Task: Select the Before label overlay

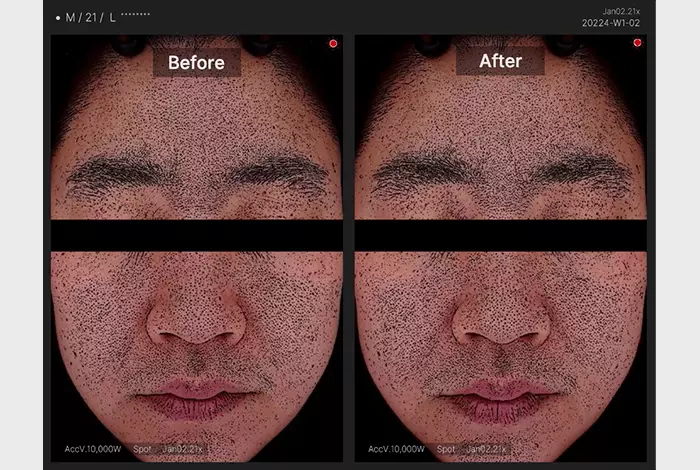Action: (196, 62)
